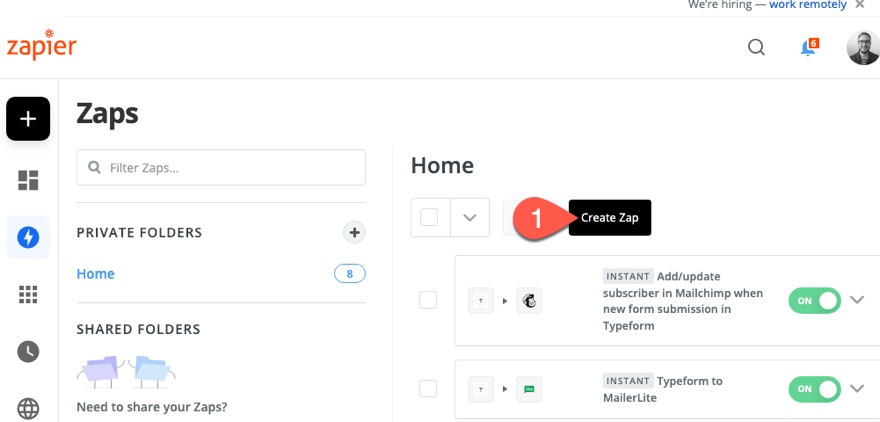This screenshot has height=422, width=880.
Task: Focus the Filter Zaps search field
Action: point(221,168)
